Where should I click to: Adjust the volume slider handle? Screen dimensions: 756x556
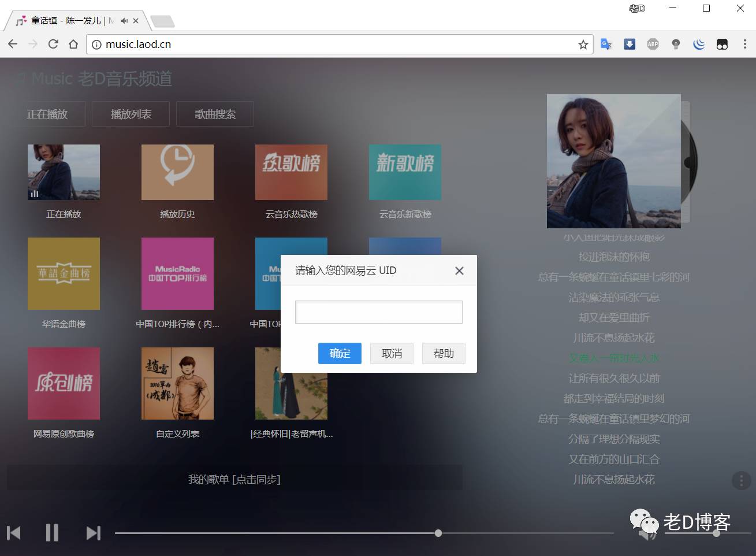coord(716,533)
